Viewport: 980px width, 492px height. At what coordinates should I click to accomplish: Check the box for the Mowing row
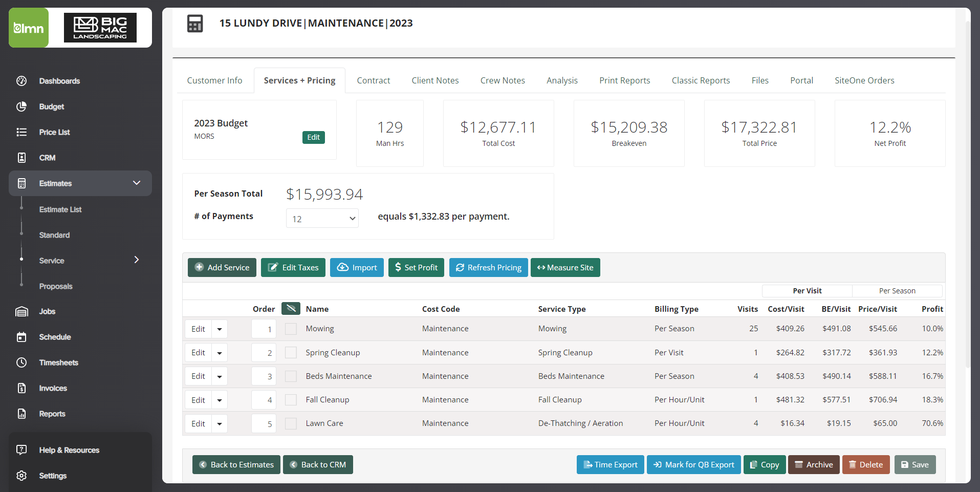(x=291, y=329)
